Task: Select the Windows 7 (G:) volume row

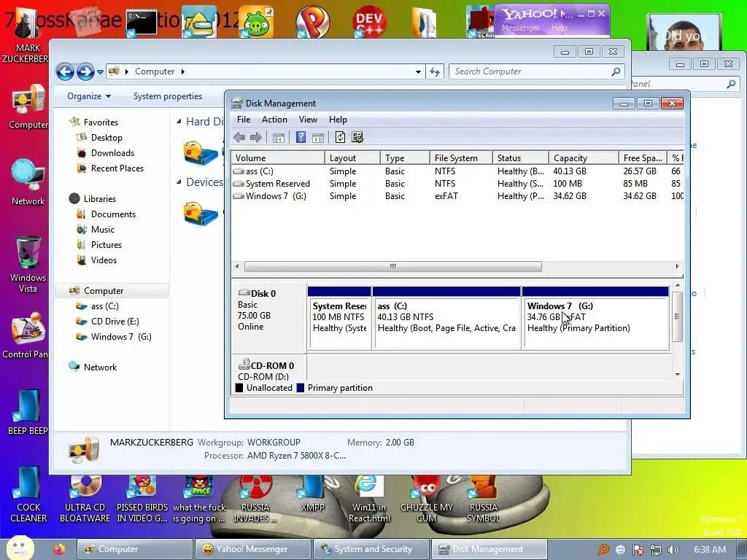Action: [x=457, y=195]
